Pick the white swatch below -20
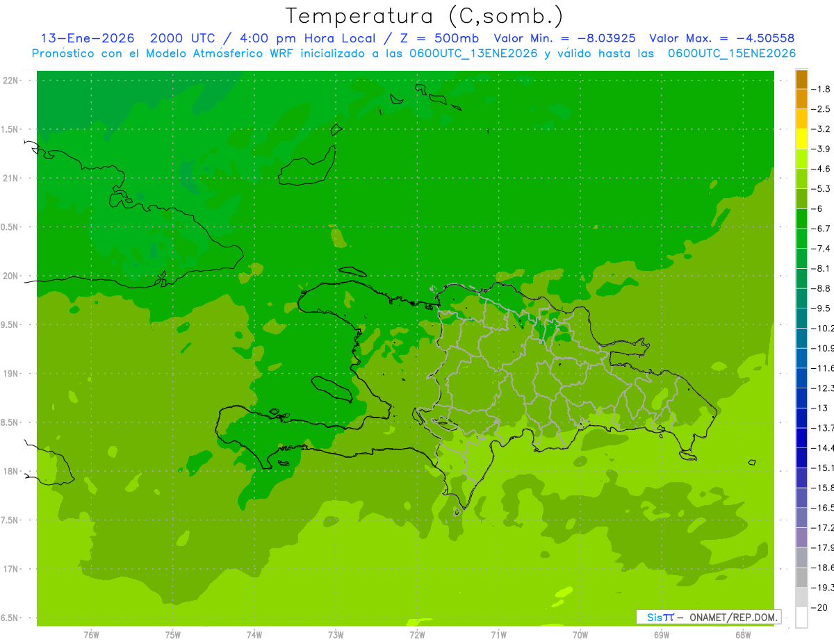This screenshot has width=834, height=644. pos(801,618)
